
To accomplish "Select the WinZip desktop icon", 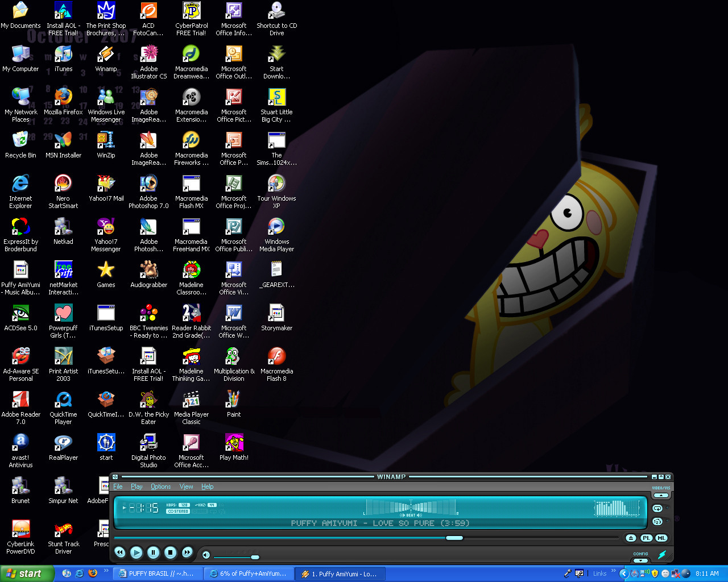I will click(106, 145).
